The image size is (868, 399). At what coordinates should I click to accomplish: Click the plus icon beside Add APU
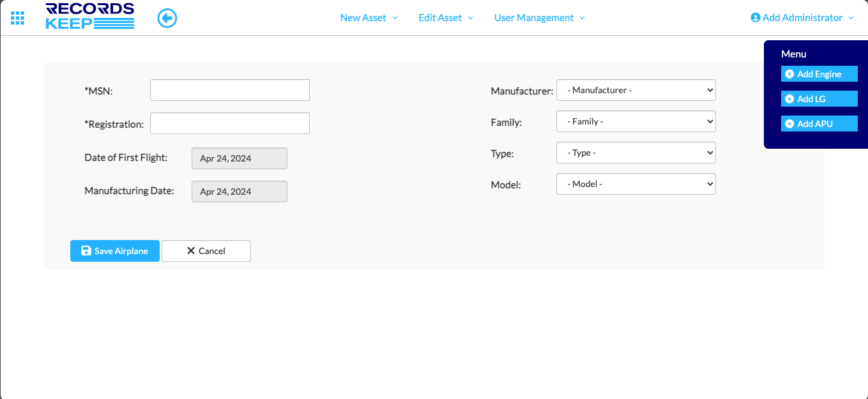[x=789, y=124]
